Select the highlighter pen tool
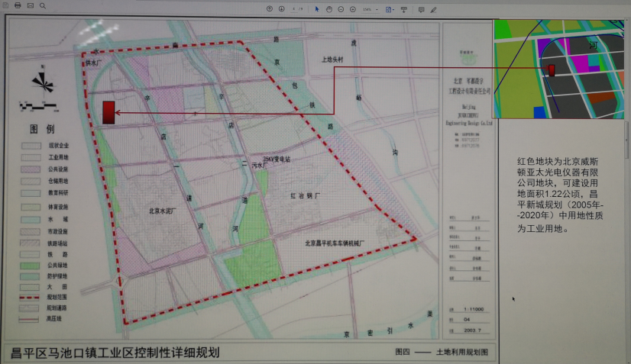Viewport: 631px width, 364px height. [x=434, y=8]
